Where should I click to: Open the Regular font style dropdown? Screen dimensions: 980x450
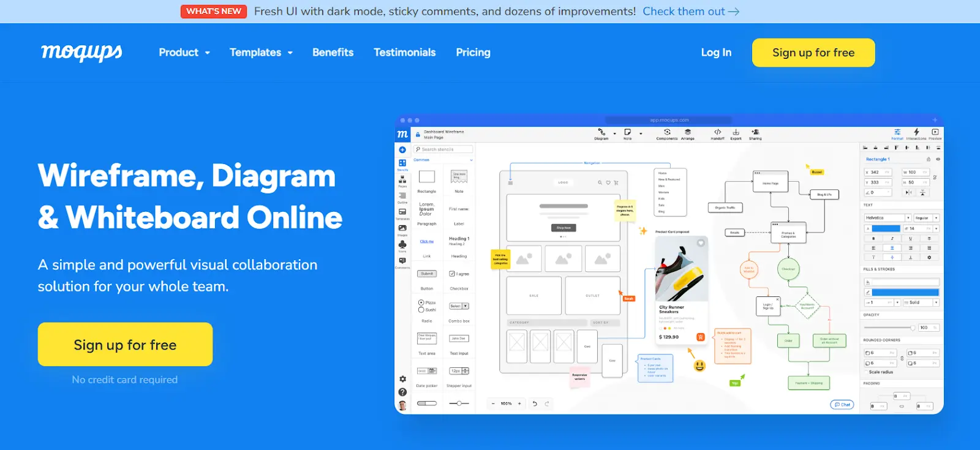pyautogui.click(x=927, y=218)
